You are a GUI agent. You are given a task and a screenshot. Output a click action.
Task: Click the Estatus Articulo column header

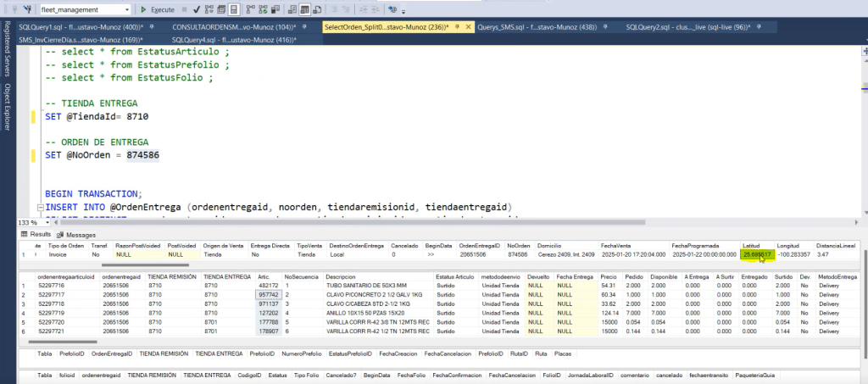[x=455, y=276]
